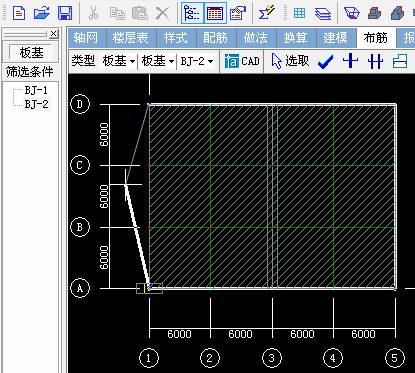The height and width of the screenshot is (373, 415).
Task: Click the stacked layers icon
Action: 323,13
